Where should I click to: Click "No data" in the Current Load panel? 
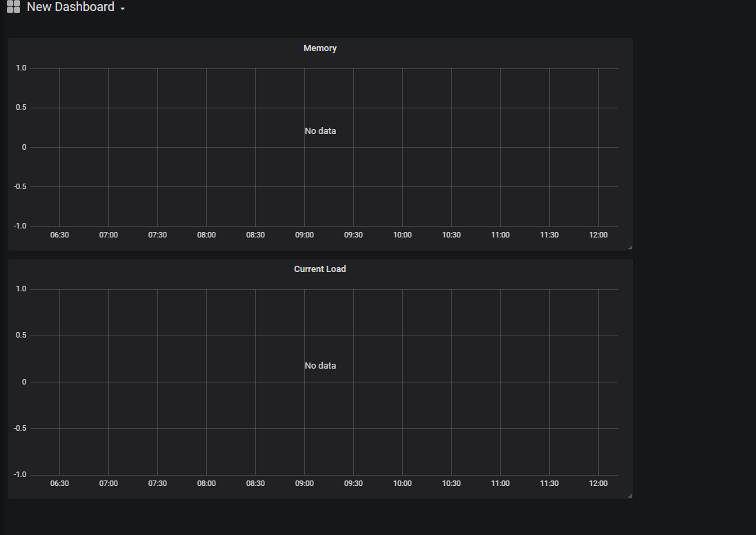pos(320,366)
